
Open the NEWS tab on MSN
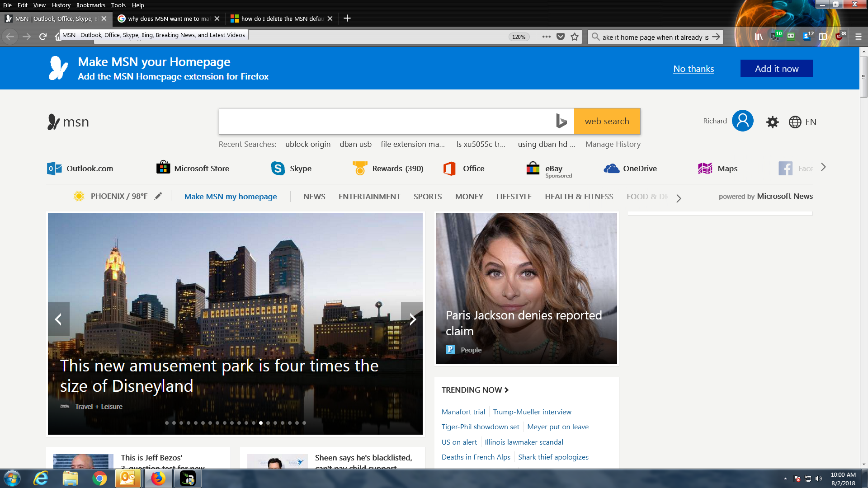point(314,196)
